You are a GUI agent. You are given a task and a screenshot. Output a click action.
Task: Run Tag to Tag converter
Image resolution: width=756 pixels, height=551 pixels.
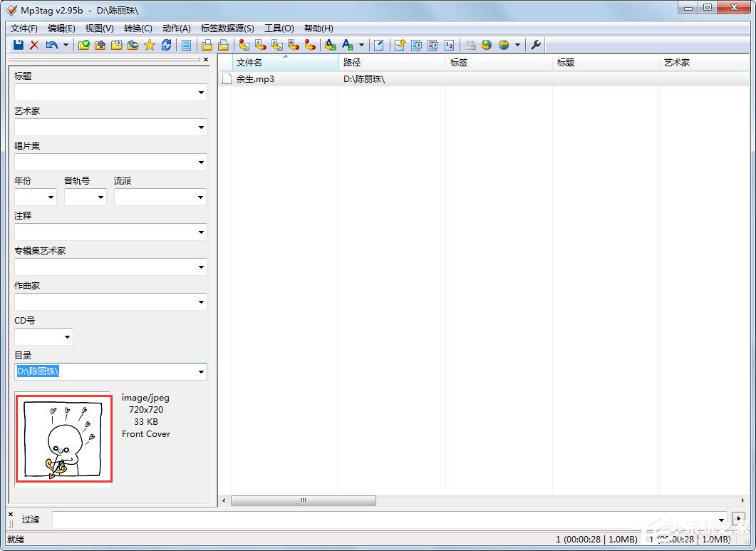click(x=310, y=45)
